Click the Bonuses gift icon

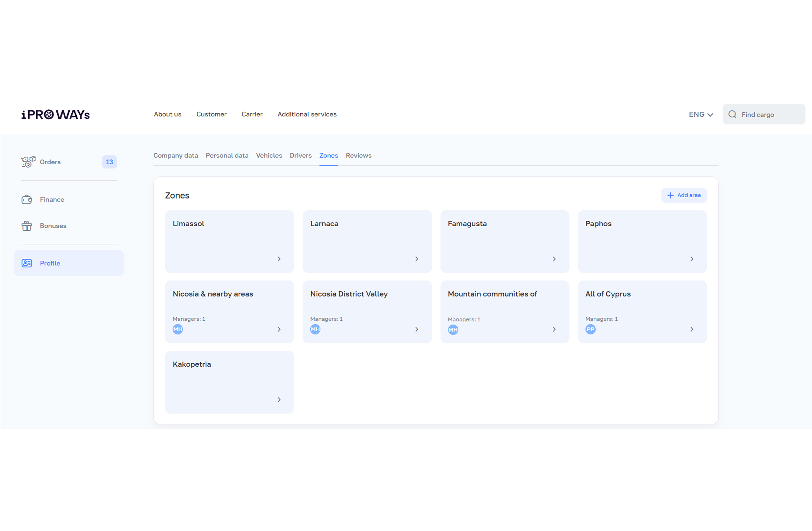(27, 226)
